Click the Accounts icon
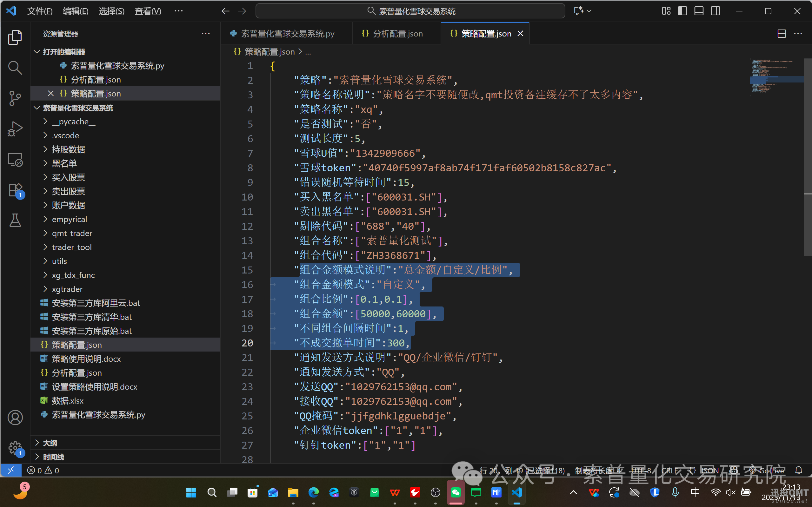812x507 pixels. tap(15, 418)
